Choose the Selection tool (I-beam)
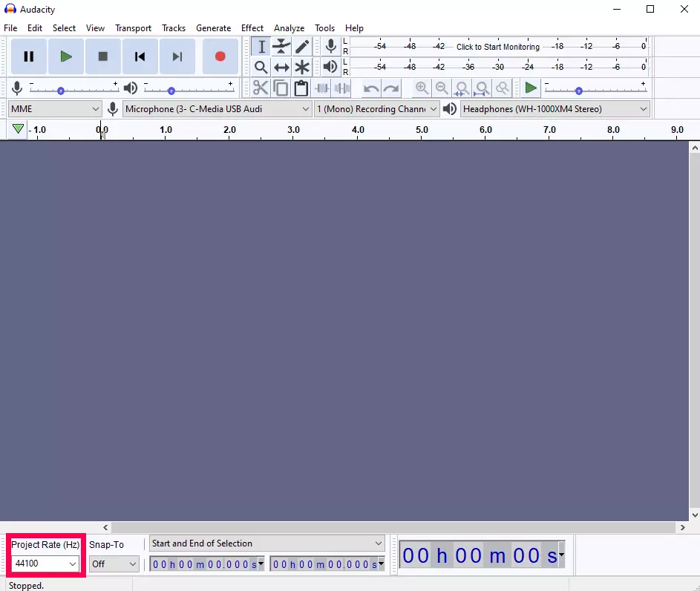This screenshot has height=591, width=700. click(x=261, y=47)
